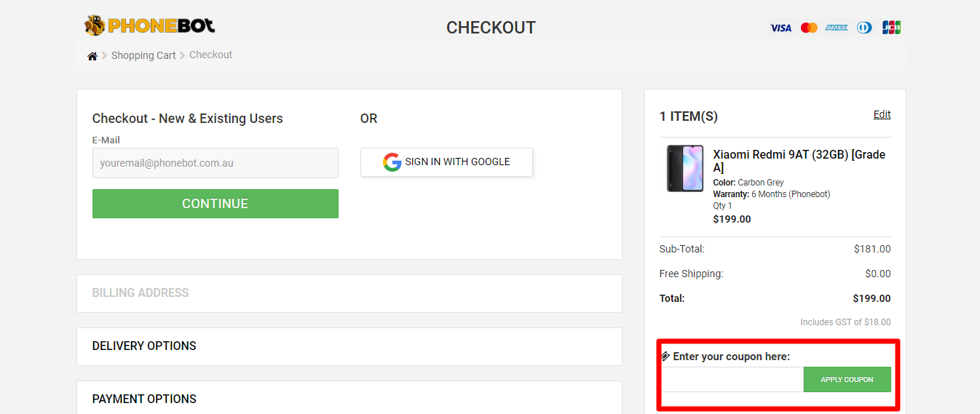Focus the E-Mail input field
Screen dimensions: 980x414
(216, 163)
